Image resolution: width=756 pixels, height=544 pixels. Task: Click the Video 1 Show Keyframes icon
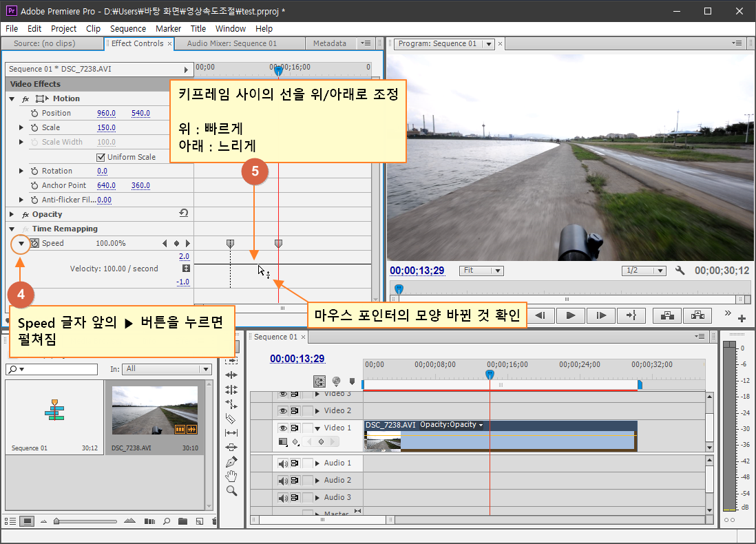pos(295,442)
